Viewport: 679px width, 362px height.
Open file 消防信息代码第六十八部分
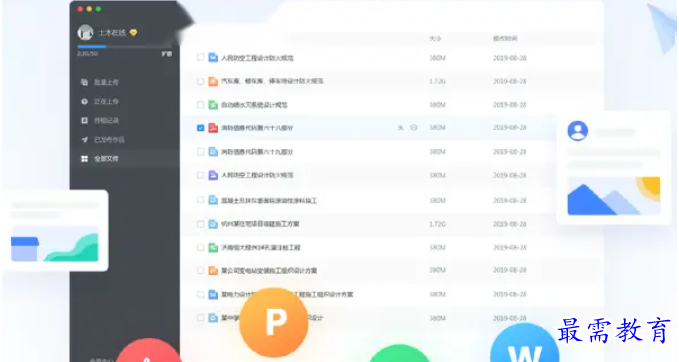point(257,128)
